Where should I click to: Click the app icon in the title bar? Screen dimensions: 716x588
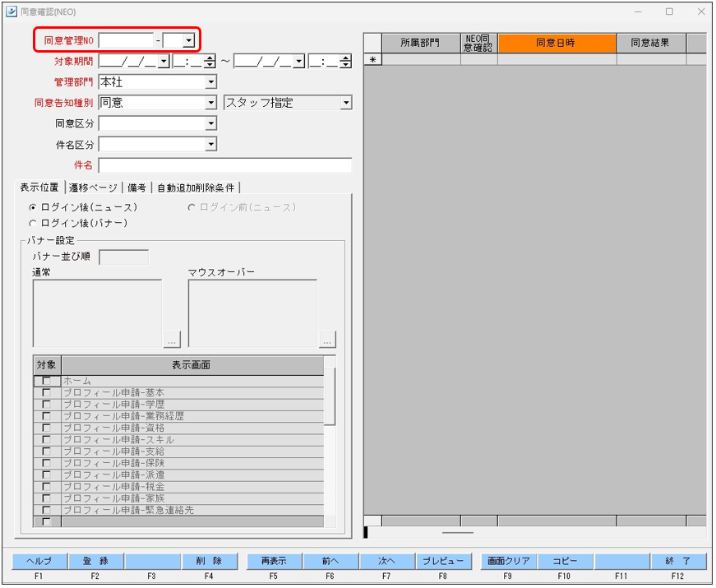pos(12,12)
